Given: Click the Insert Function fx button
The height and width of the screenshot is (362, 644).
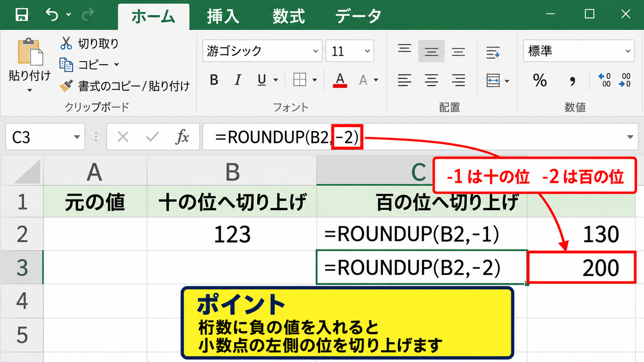Looking at the screenshot, I should coord(182,137).
